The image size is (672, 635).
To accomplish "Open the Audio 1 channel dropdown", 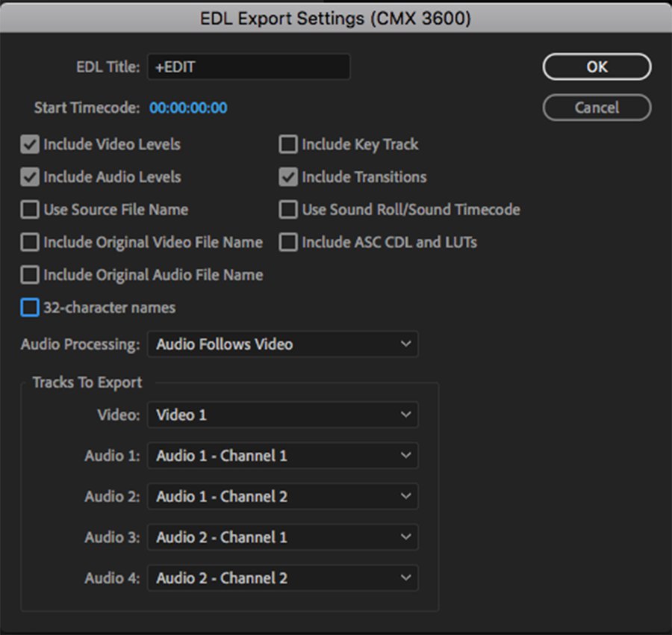I will point(283,456).
